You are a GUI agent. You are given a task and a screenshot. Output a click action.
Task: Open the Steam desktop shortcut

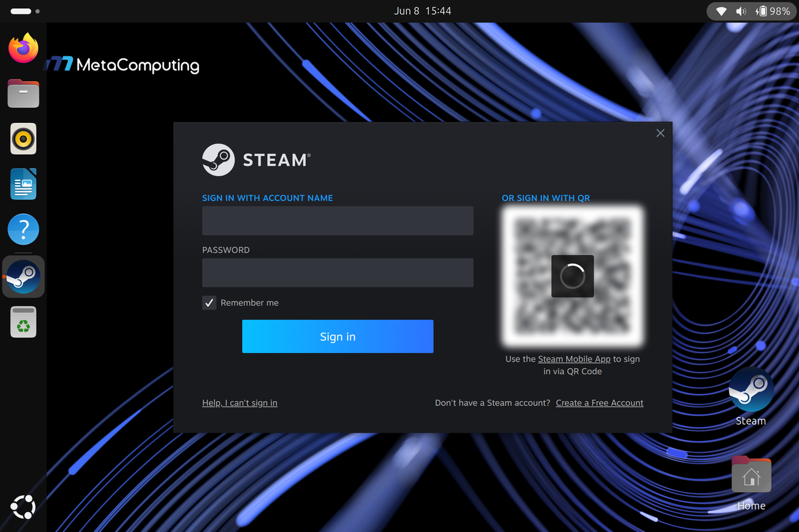[751, 397]
